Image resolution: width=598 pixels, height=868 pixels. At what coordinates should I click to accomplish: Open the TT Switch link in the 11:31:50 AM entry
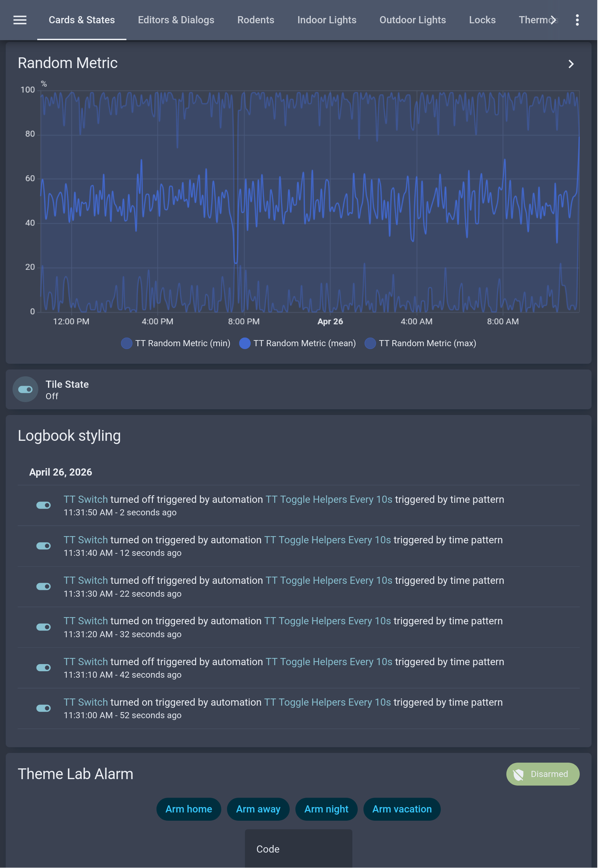coord(86,500)
